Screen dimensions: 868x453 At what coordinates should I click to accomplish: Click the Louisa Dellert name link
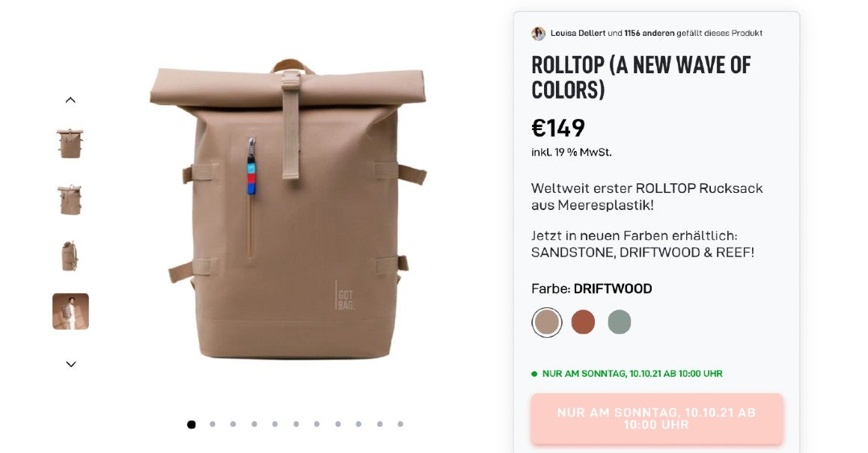click(x=578, y=33)
